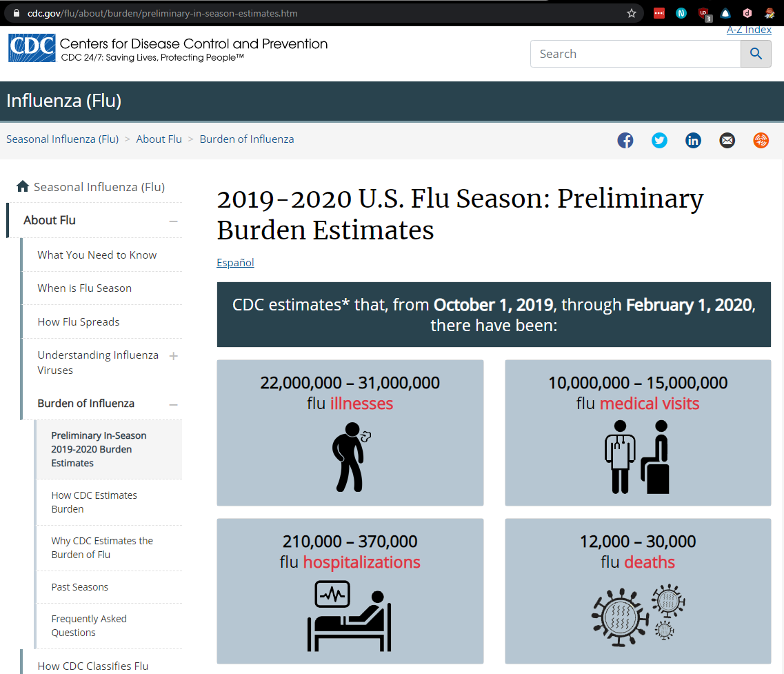Click the blue bell-shaped extension icon
Image resolution: width=784 pixels, height=674 pixels.
point(725,14)
